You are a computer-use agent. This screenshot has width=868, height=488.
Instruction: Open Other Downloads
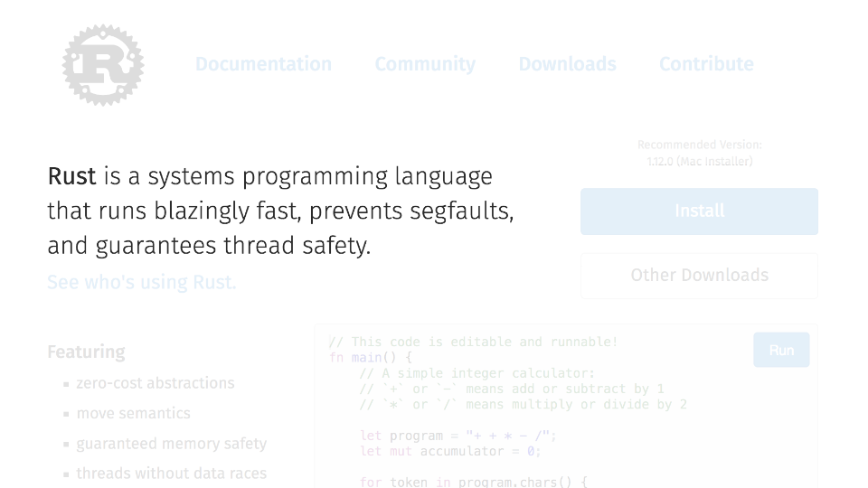pos(699,276)
